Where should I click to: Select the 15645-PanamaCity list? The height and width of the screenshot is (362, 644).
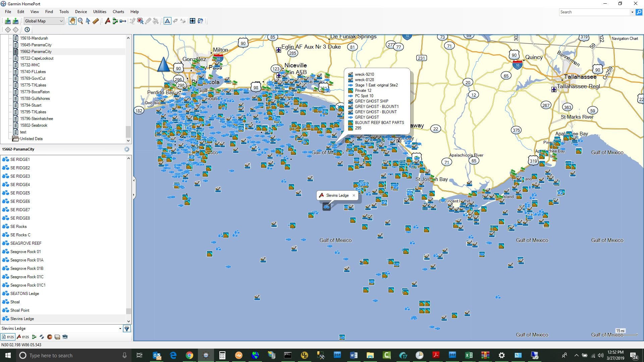36,45
